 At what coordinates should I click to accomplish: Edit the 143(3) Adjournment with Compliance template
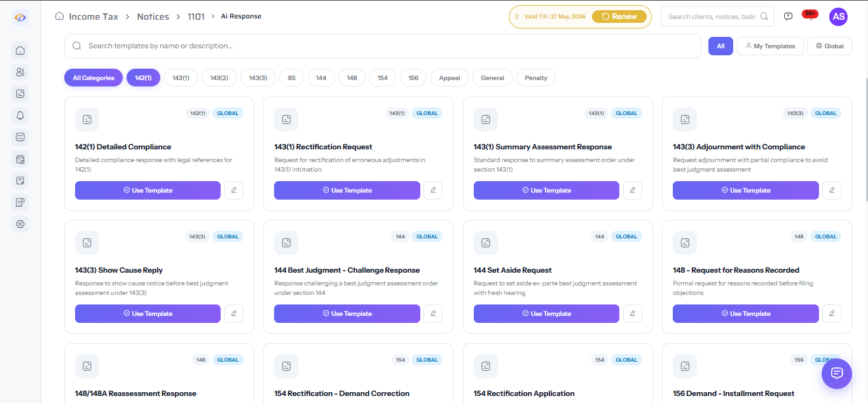pyautogui.click(x=832, y=190)
